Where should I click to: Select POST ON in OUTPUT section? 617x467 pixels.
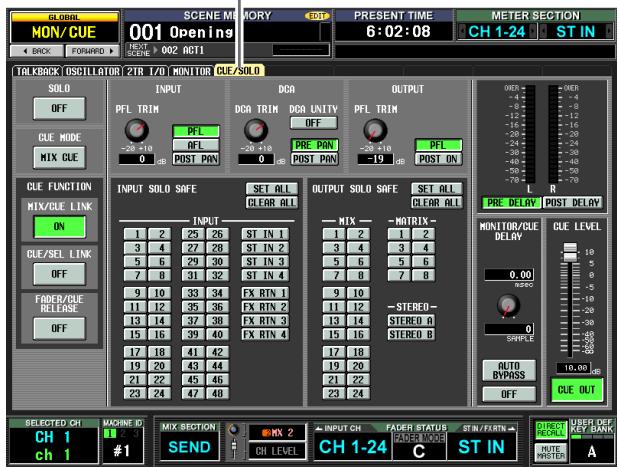click(438, 159)
